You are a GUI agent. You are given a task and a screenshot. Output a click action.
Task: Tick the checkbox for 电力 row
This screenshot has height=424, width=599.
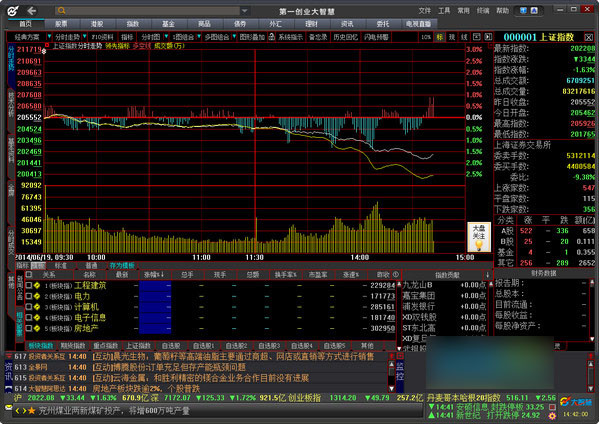point(29,296)
